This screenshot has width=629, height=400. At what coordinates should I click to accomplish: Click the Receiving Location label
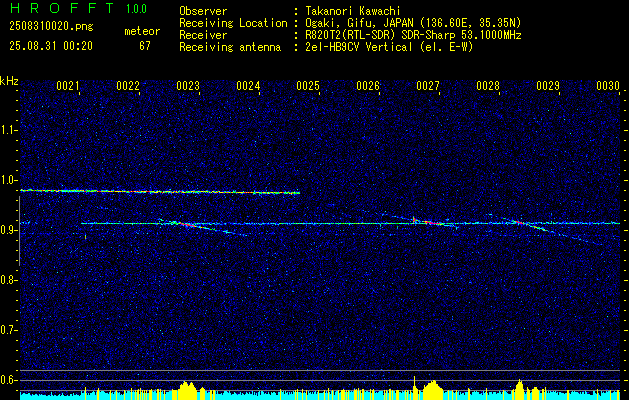(x=233, y=23)
